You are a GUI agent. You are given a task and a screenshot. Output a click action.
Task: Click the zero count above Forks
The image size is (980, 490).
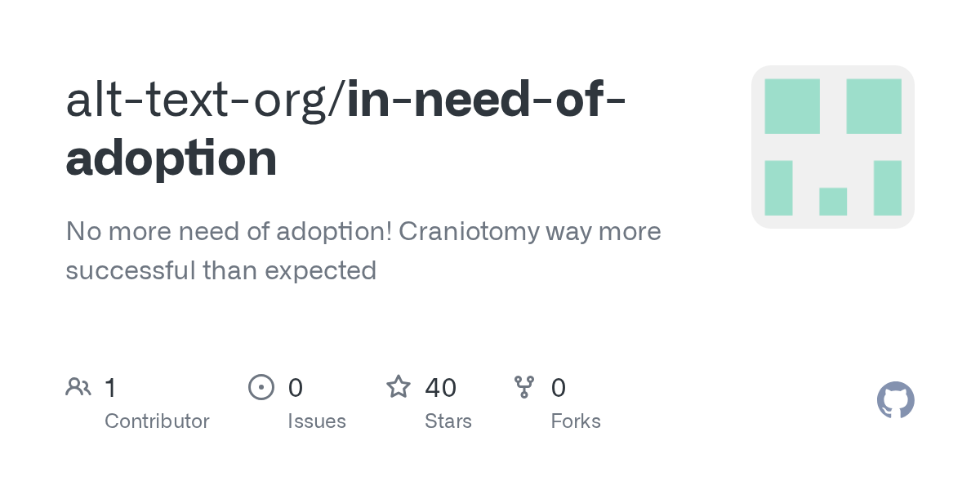pyautogui.click(x=559, y=387)
